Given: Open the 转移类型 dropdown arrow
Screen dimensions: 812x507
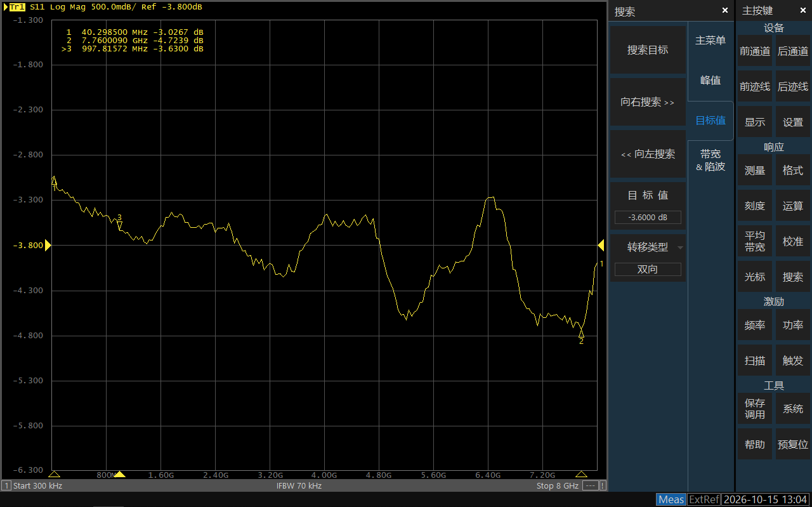Looking at the screenshot, I should tap(681, 247).
